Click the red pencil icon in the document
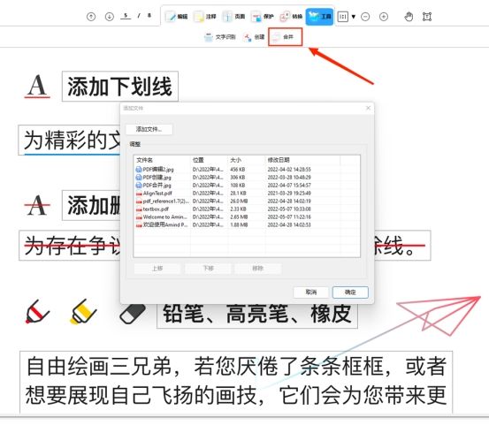 [x=37, y=312]
